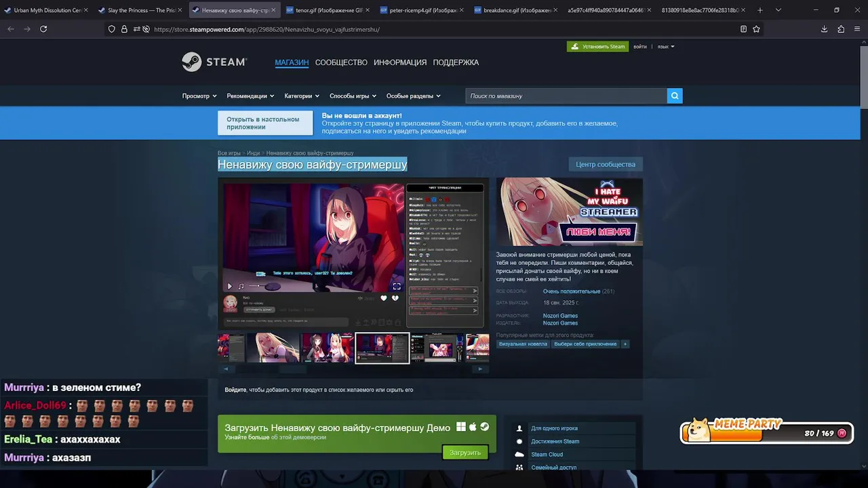
Task: Click the Nozori Games developer link
Action: point(560,316)
